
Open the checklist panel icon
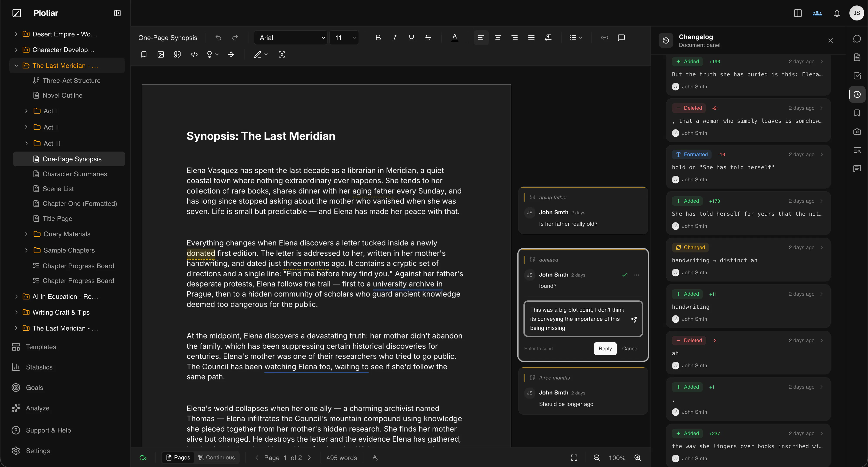[x=857, y=76]
